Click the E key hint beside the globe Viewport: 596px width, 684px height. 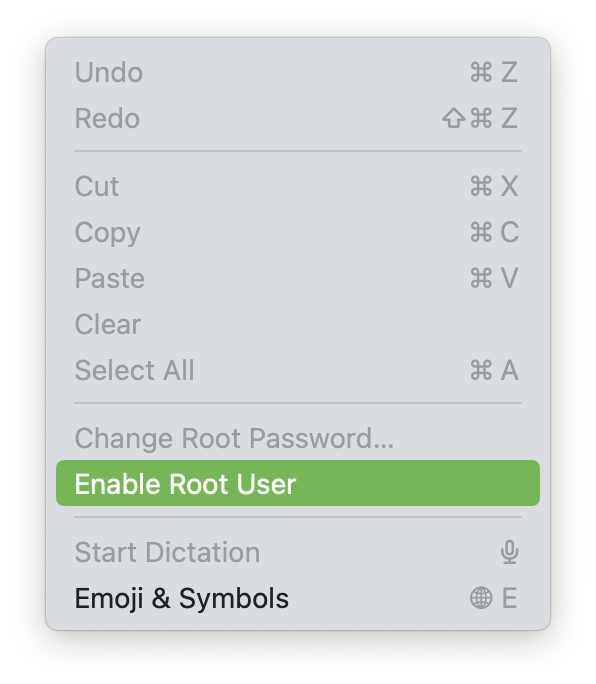coord(509,598)
